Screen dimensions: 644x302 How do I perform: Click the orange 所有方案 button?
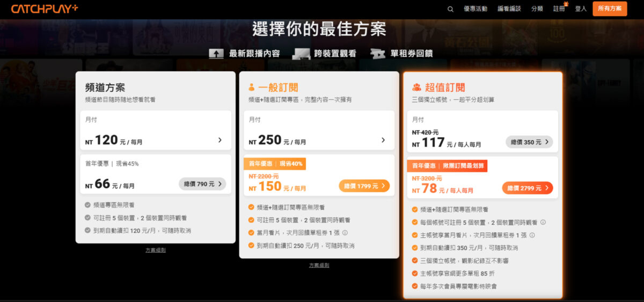610,9
